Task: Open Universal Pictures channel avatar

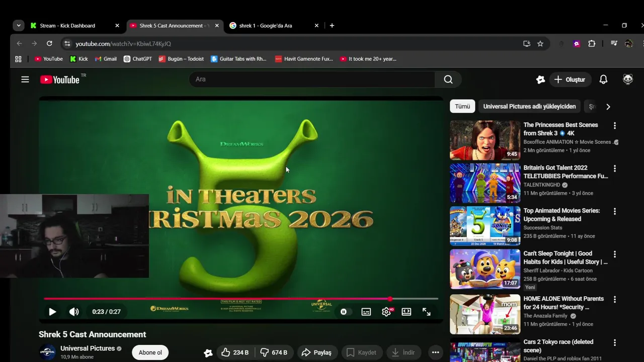Action: [x=47, y=352]
